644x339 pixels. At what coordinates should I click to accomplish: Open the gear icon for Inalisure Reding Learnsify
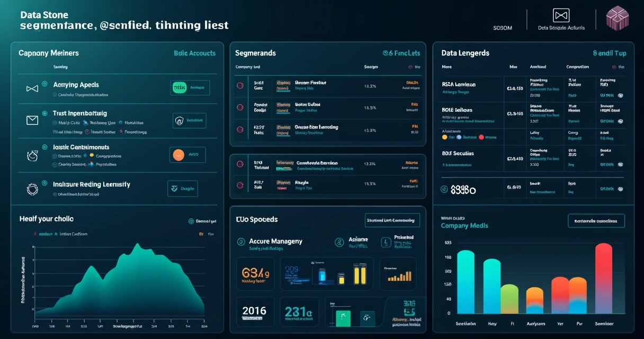point(32,189)
